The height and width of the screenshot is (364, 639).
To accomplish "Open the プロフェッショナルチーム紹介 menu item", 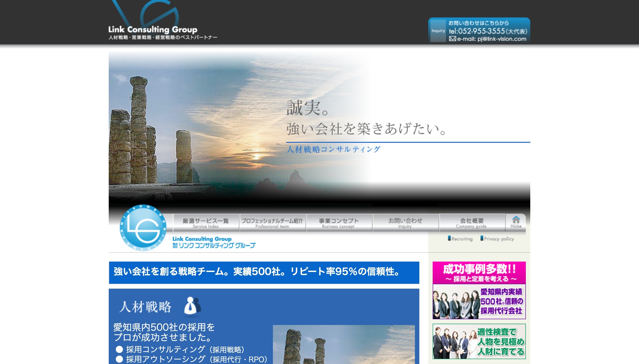I will click(272, 223).
